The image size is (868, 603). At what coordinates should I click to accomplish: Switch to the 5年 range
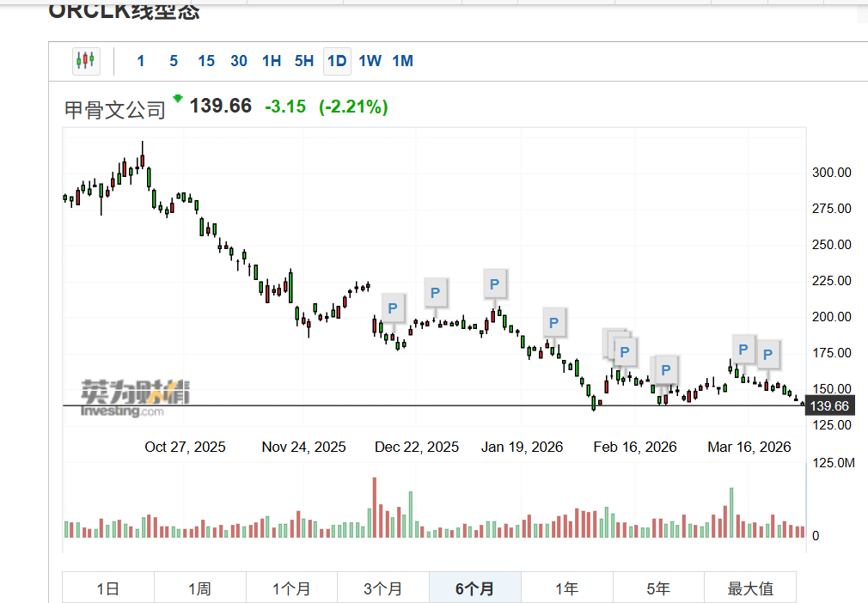[658, 588]
